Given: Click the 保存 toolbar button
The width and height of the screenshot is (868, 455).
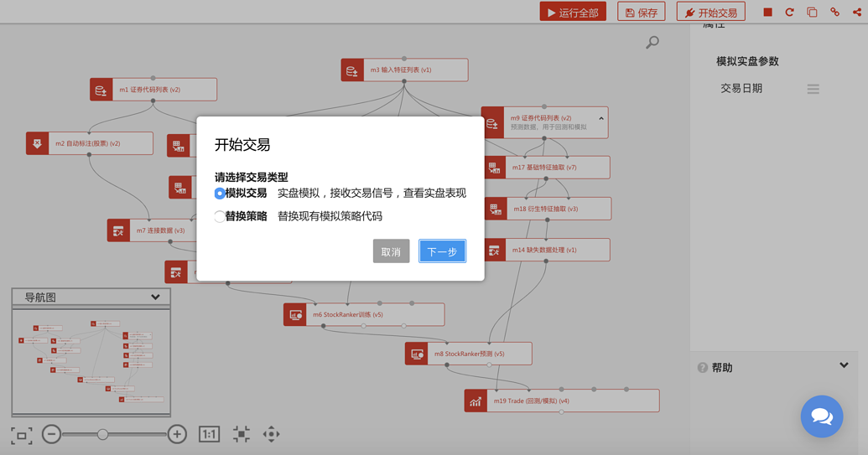Looking at the screenshot, I should (x=641, y=13).
